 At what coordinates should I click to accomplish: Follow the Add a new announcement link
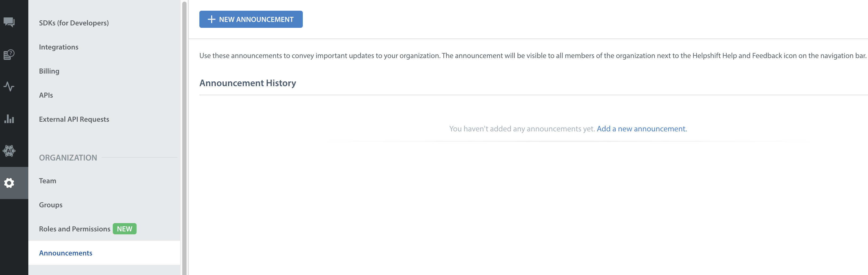tap(642, 129)
